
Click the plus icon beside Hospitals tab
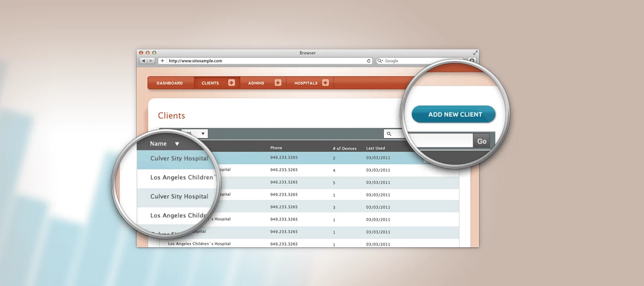coord(325,83)
